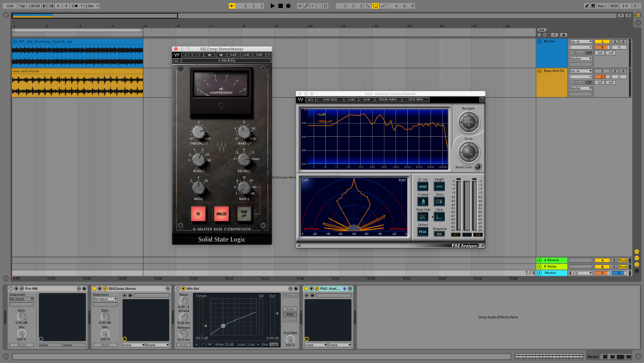Toggle the arrangement Loop switch
Screen dimensions: 644x363
pos(375,6)
